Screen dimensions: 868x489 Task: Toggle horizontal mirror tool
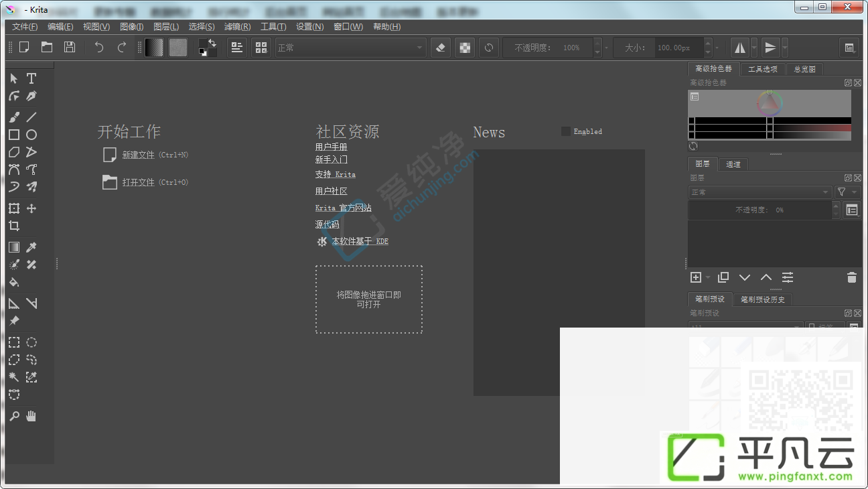pos(740,48)
